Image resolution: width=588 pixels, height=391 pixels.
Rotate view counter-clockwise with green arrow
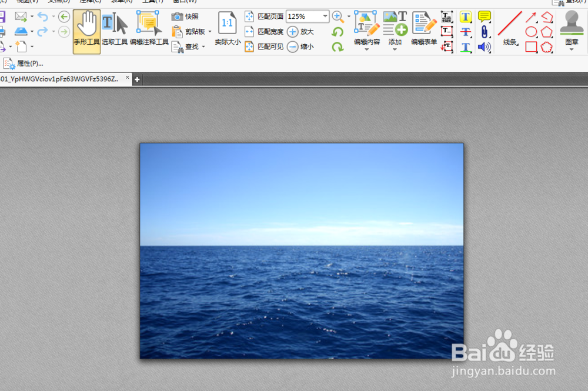pos(338,32)
